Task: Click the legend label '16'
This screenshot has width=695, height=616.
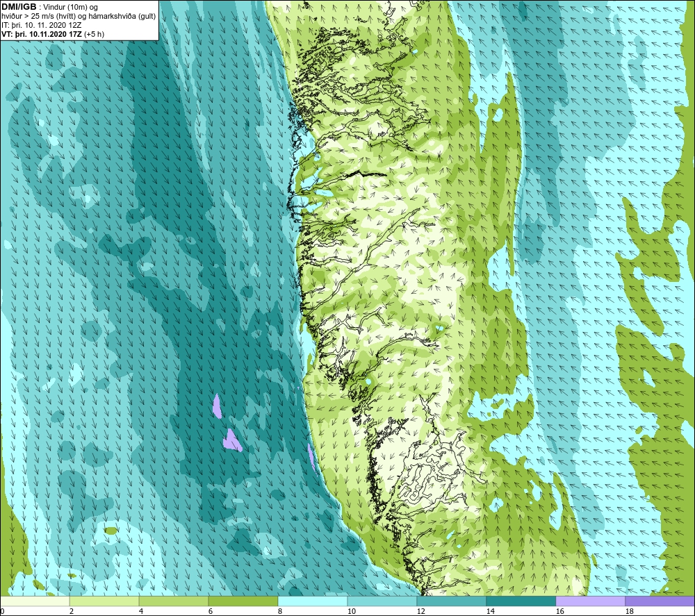Action: pyautogui.click(x=559, y=611)
